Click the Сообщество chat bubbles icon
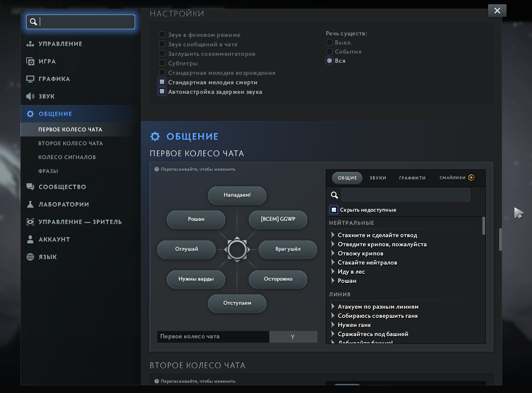The image size is (532, 393). click(x=30, y=187)
